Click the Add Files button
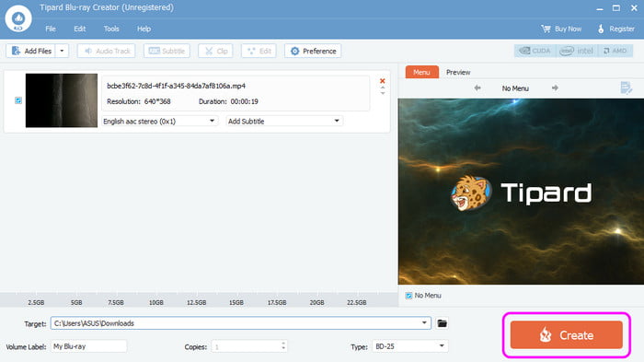 pos(31,51)
